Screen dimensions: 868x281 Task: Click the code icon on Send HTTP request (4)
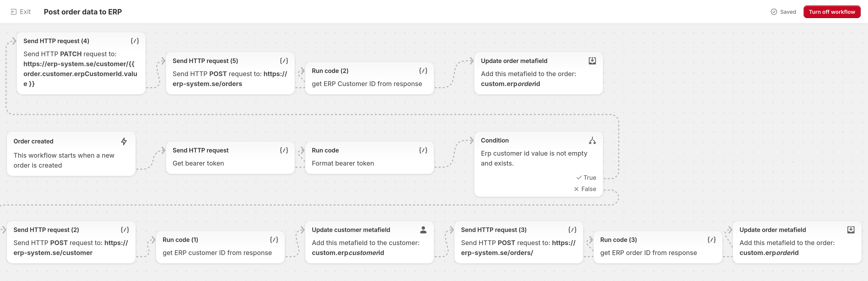134,41
